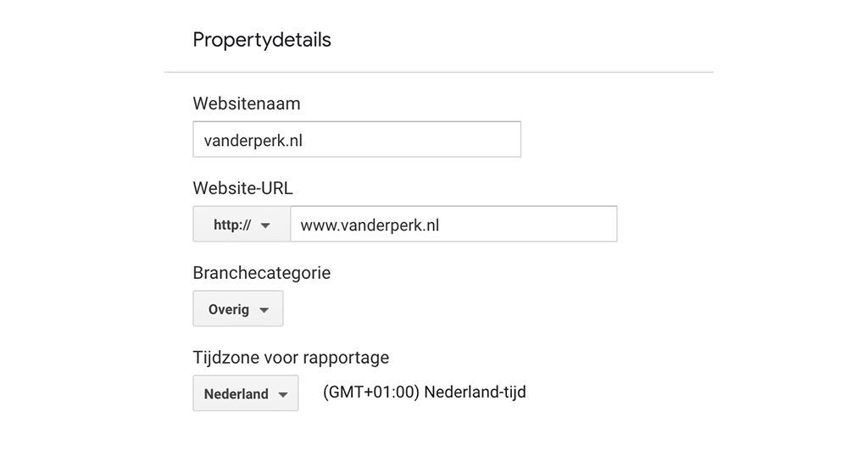Image resolution: width=868 pixels, height=451 pixels.
Task: Click the caret icon beside Overig
Action: 264,310
